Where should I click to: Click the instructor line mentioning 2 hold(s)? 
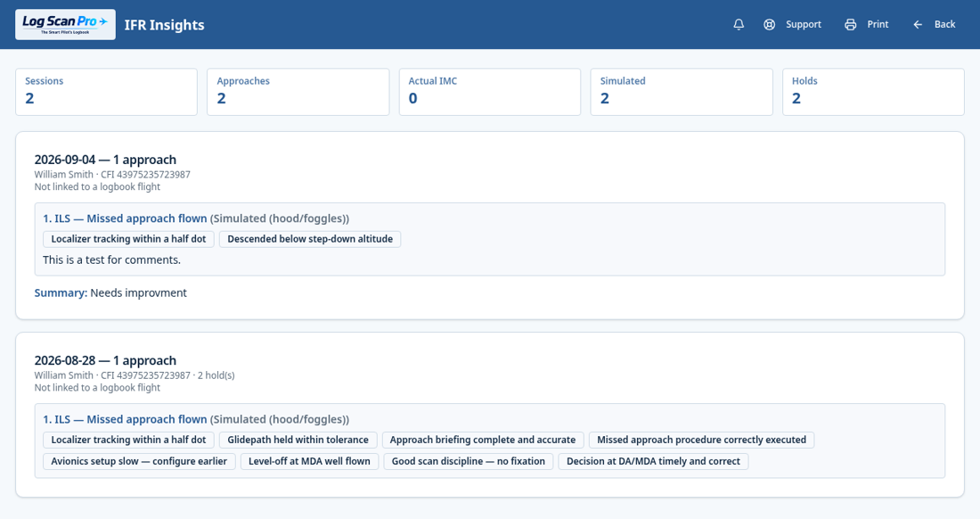[135, 375]
